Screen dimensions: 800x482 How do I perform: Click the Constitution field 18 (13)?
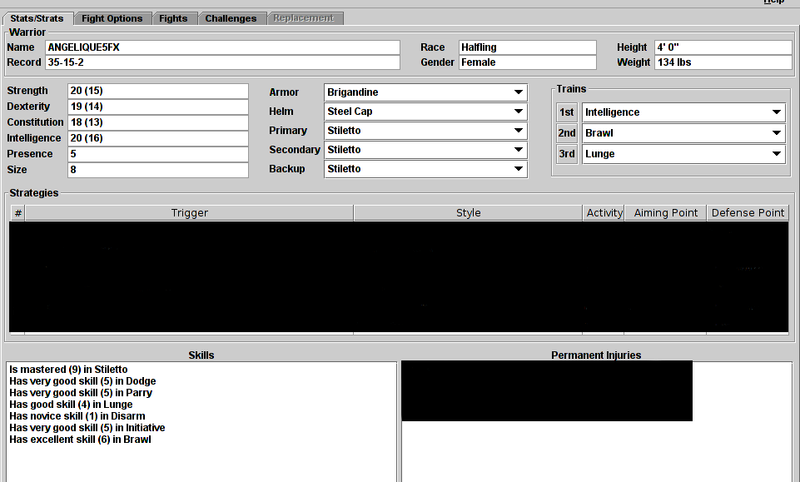(x=158, y=122)
